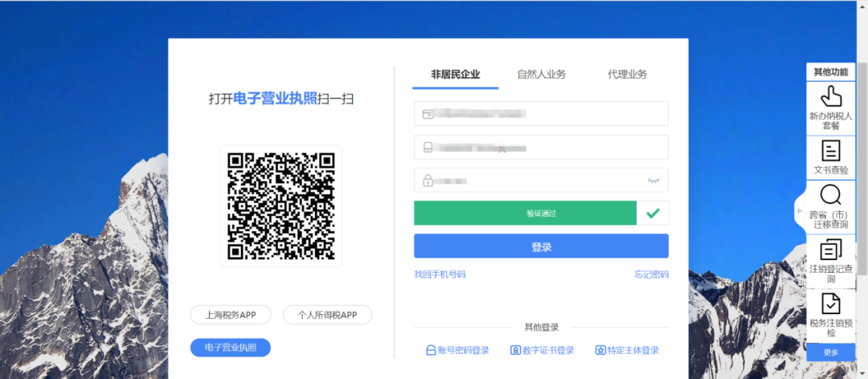Collapse the side panel with arrow handle

click(800, 211)
